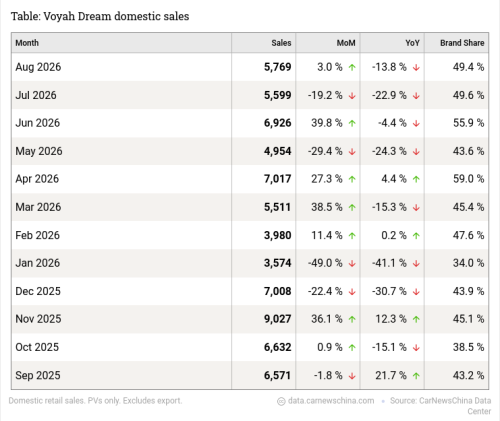Click the Creative Commons icon beside data.carnewschina.com
500x421 pixels.
click(281, 401)
